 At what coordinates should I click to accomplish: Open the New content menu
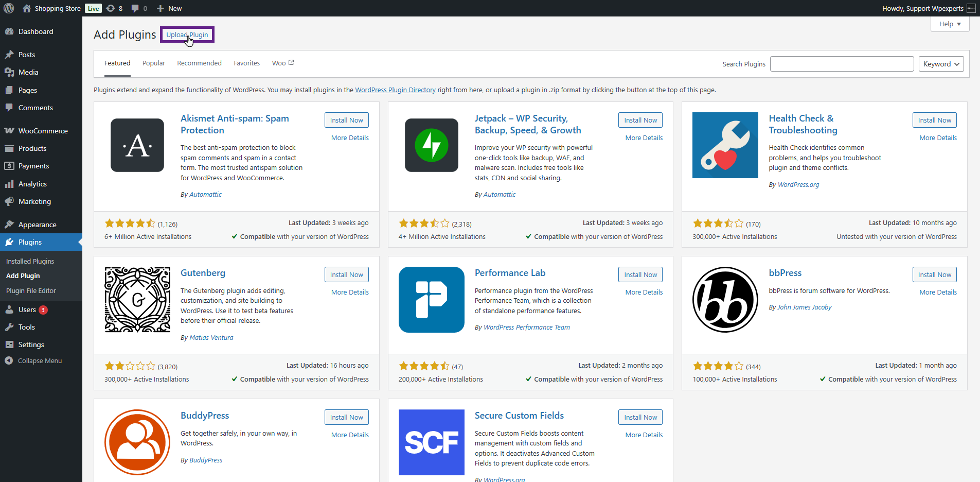coord(169,8)
